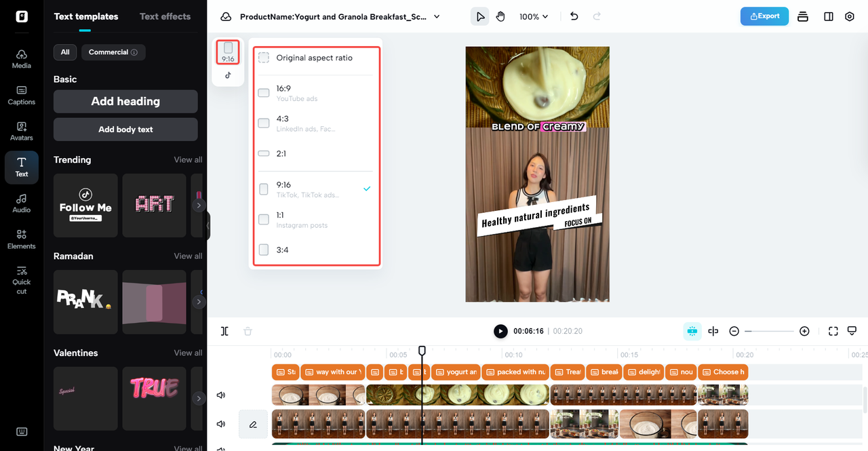This screenshot has width=868, height=451.
Task: Open the Quick cut panel
Action: point(21,279)
